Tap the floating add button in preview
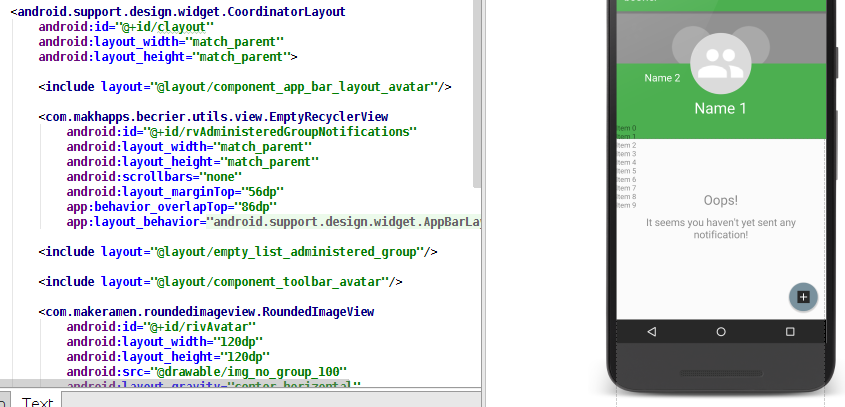The width and height of the screenshot is (845, 407). point(804,296)
